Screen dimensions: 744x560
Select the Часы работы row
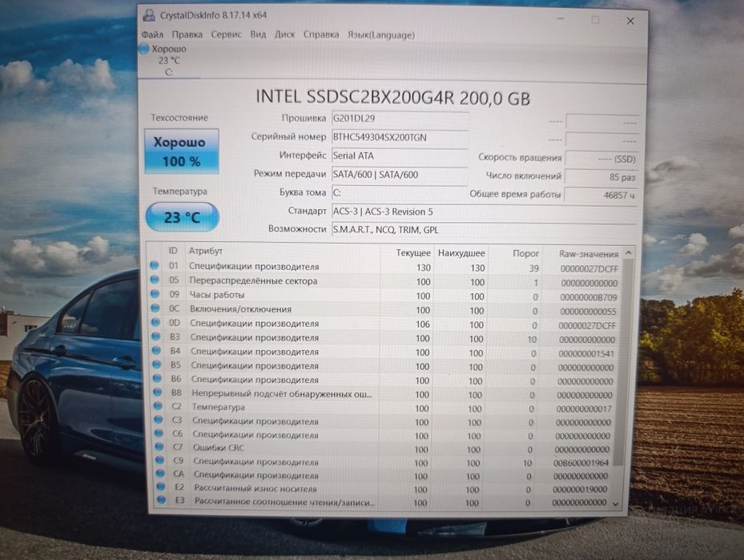tap(385, 296)
